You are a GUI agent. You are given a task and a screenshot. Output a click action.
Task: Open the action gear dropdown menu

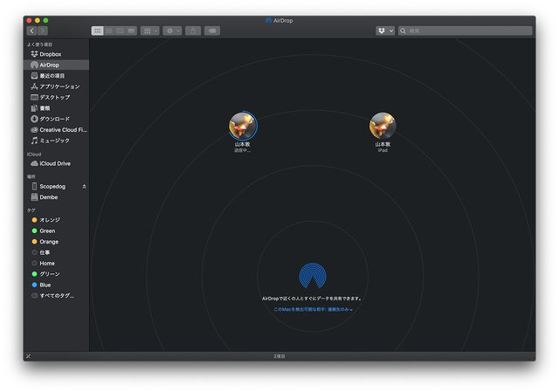172,31
